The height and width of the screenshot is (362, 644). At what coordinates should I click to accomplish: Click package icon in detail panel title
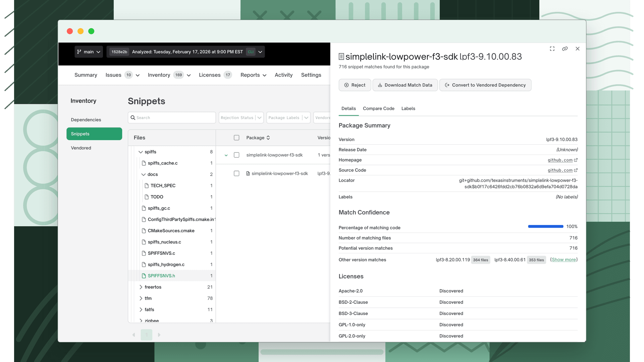[341, 57]
